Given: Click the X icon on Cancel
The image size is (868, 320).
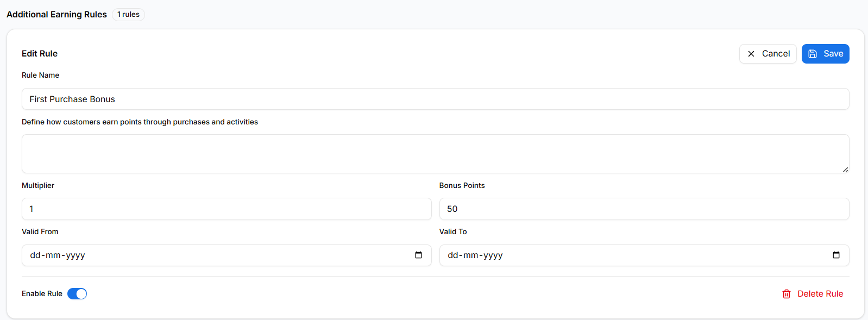Looking at the screenshot, I should 751,54.
